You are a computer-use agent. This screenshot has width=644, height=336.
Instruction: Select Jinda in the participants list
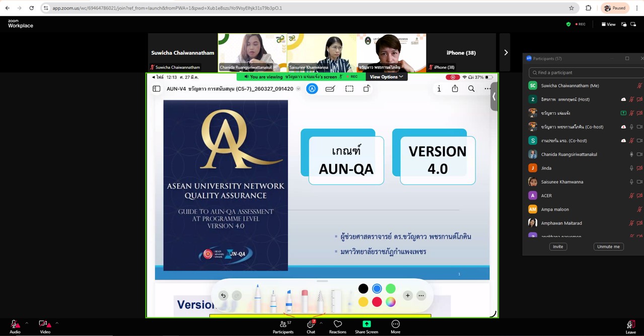tap(546, 168)
